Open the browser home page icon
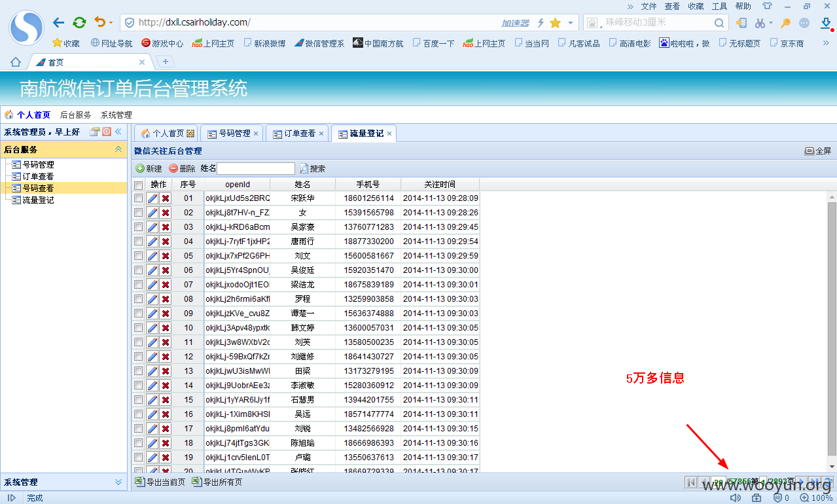The height and width of the screenshot is (504, 837). click(16, 62)
